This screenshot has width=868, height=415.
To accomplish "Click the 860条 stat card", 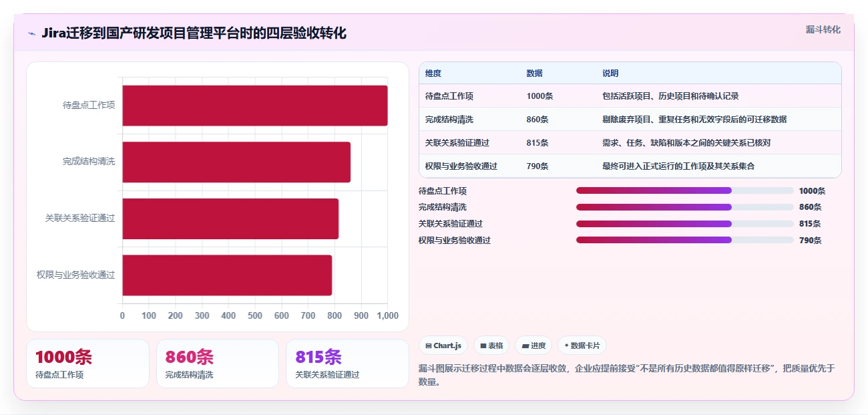I will point(218,364).
